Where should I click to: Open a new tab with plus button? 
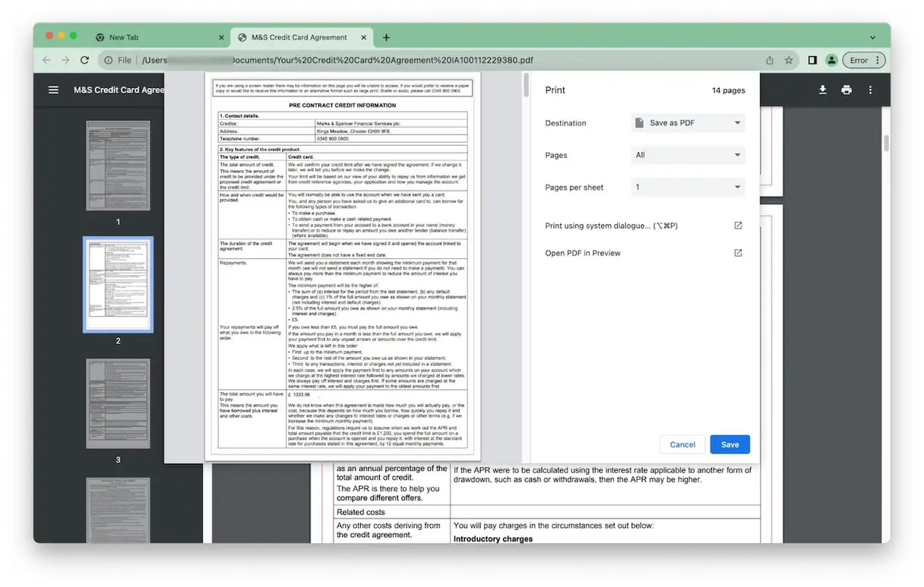click(386, 37)
